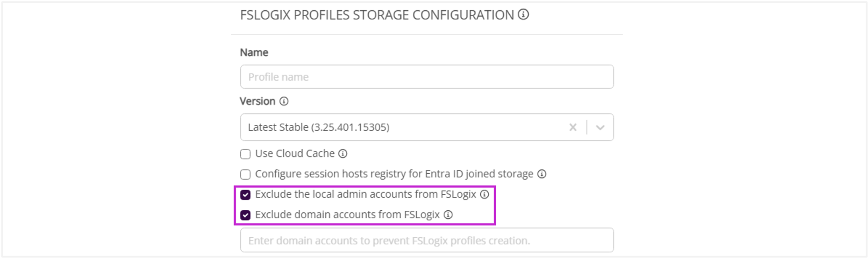
Task: Click info icon beside FSLogix Profiles Storage Configuration heading
Action: [523, 15]
